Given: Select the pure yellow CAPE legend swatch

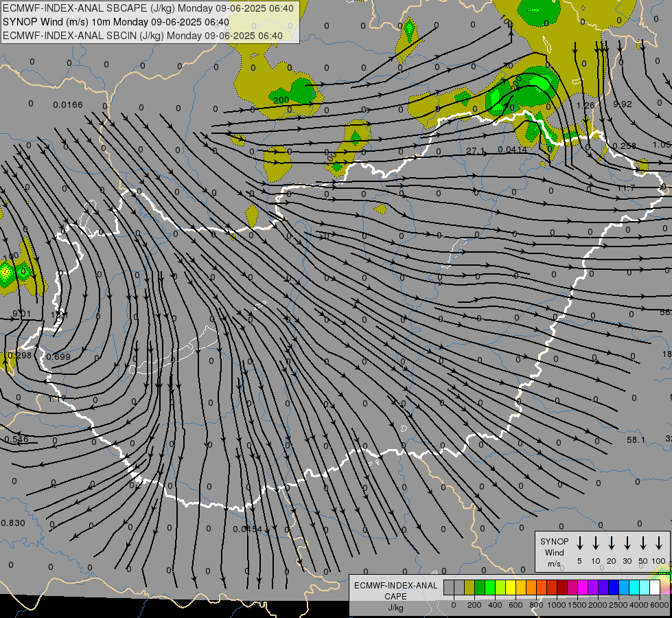Looking at the screenshot, I should pyautogui.click(x=511, y=588).
